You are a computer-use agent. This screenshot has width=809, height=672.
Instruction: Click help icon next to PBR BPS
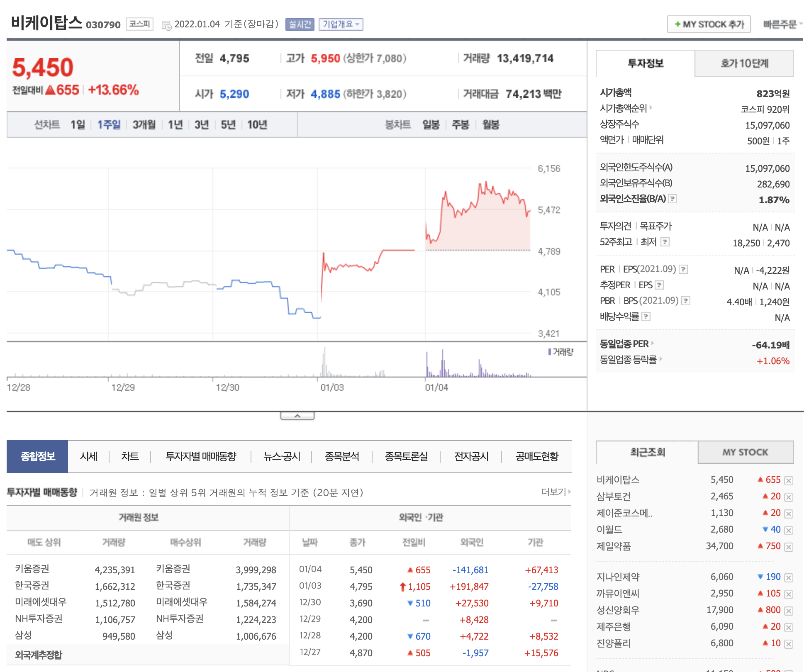pos(686,301)
